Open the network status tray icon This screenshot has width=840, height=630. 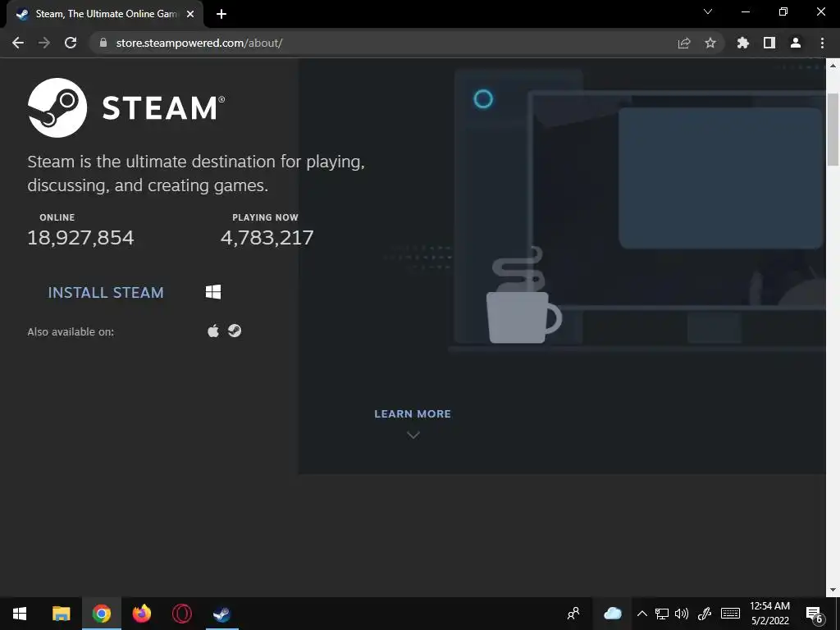662,614
